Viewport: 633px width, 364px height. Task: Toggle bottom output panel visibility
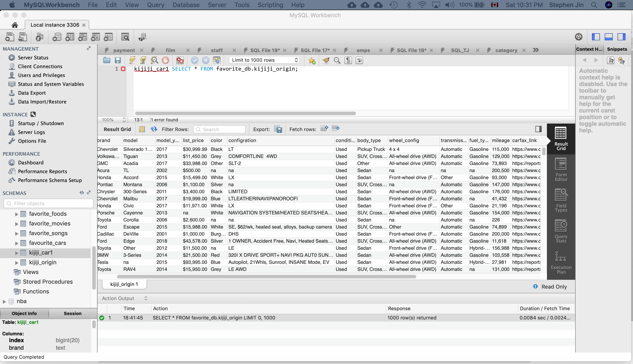609,37
